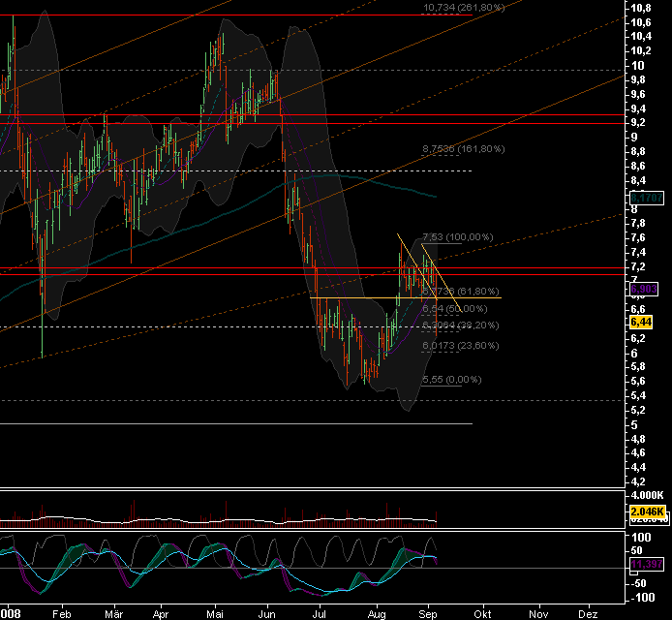
Task: Click the 5,55 (0,00%) retracement label
Action: [452, 379]
